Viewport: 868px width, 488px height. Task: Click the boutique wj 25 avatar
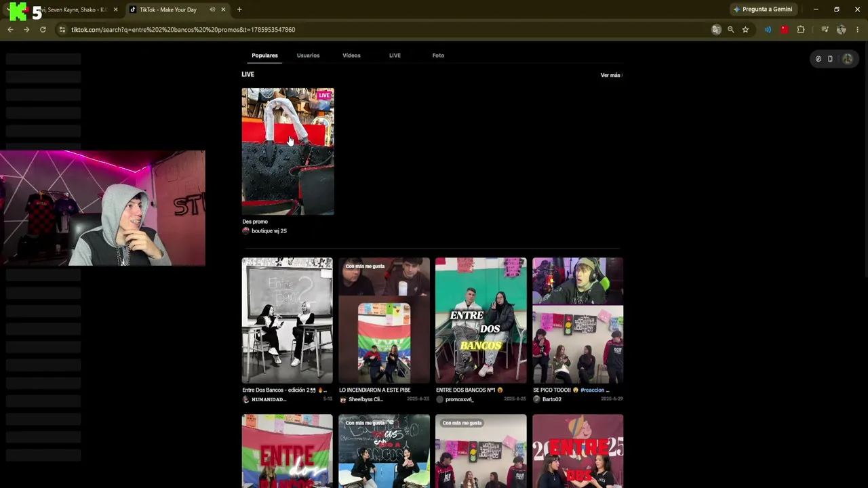click(245, 231)
